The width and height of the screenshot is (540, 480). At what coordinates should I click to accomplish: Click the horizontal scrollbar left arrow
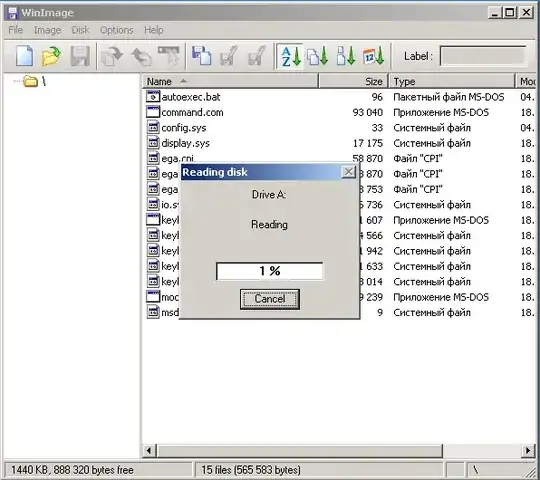[x=149, y=450]
